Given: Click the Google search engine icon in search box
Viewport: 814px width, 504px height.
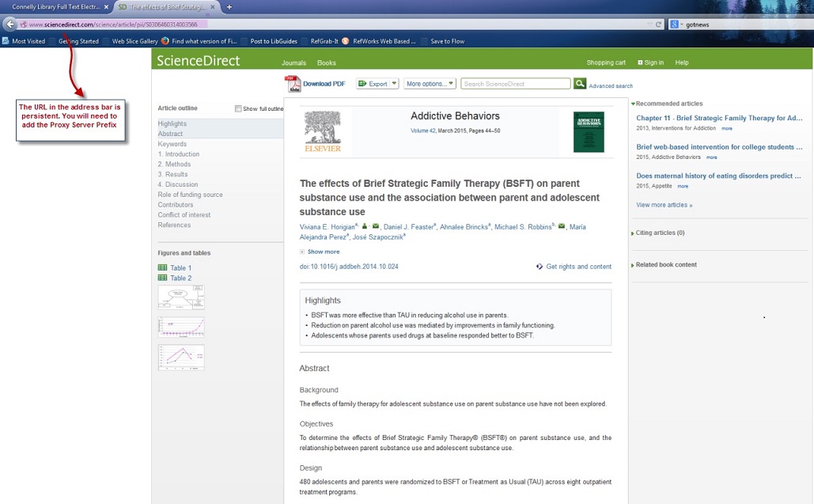Looking at the screenshot, I should pyautogui.click(x=674, y=25).
